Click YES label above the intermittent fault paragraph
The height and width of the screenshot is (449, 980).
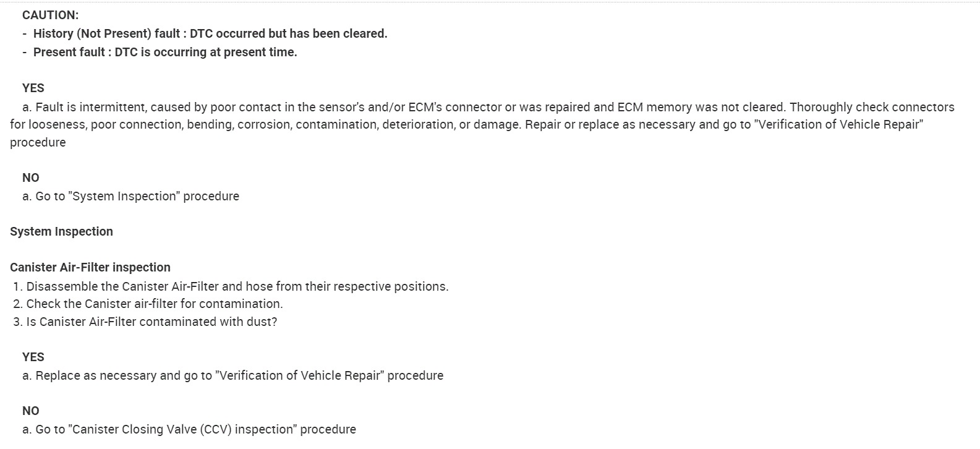coord(33,88)
